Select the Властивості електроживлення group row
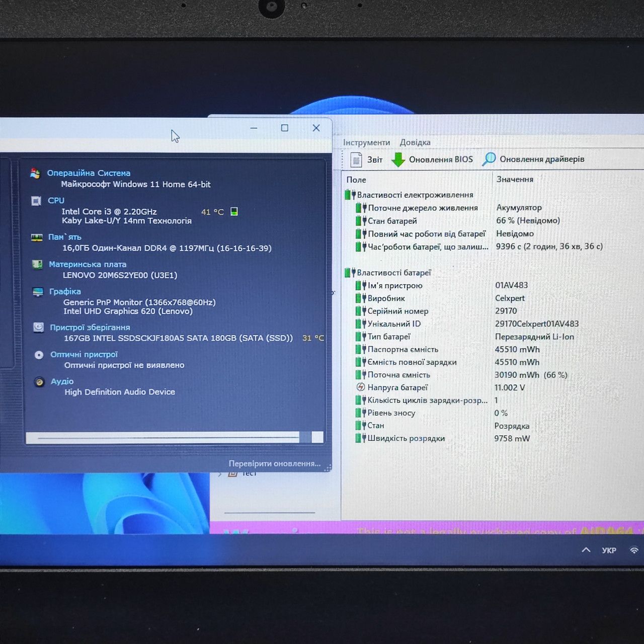Screen dimensions: 644x644 point(409,195)
